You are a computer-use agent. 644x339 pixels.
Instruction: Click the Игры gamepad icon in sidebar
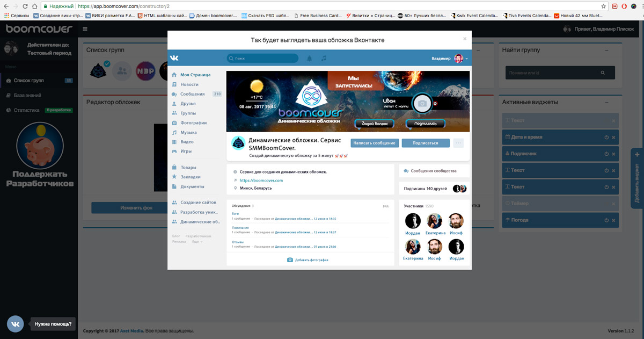(x=174, y=151)
